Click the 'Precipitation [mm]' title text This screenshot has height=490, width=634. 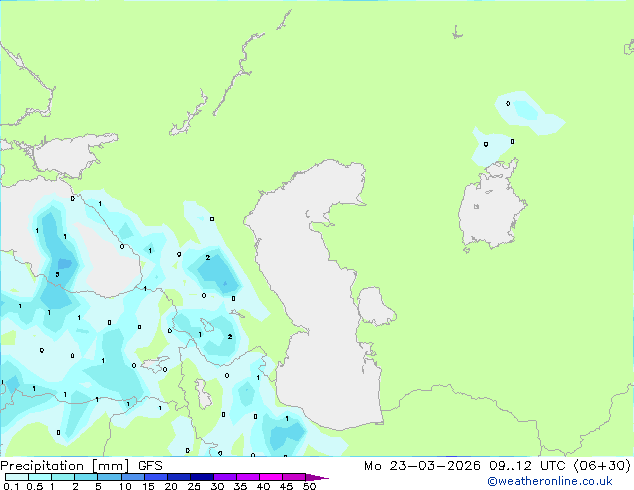coord(64,466)
